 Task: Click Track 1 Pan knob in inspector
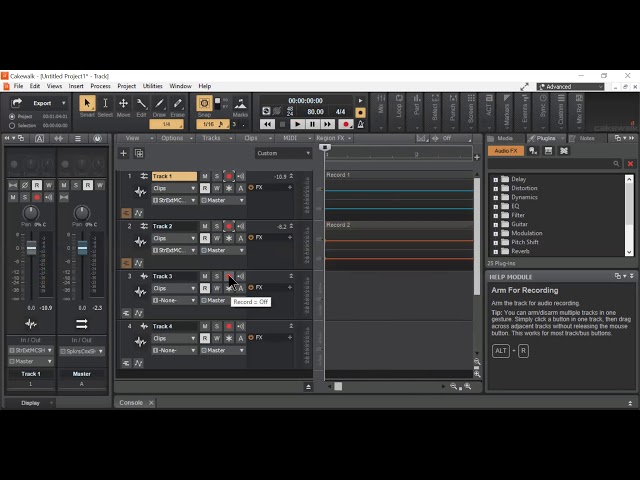(x=31, y=213)
